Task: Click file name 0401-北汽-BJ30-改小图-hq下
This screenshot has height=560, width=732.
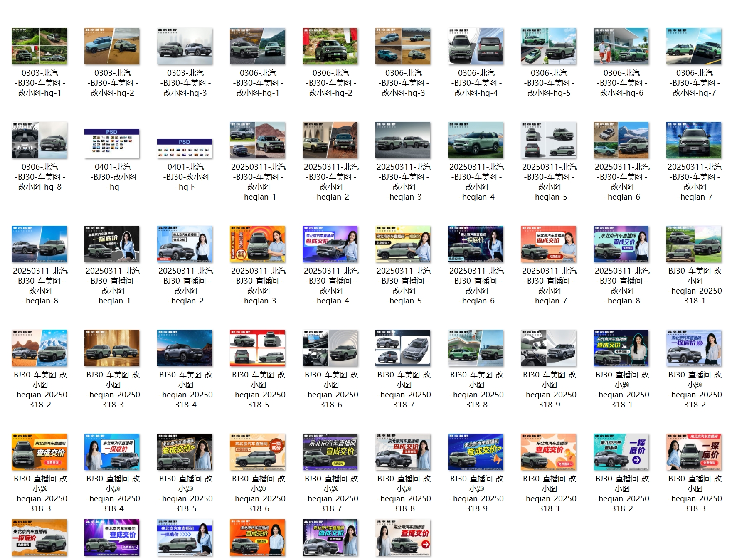Action: (x=185, y=177)
